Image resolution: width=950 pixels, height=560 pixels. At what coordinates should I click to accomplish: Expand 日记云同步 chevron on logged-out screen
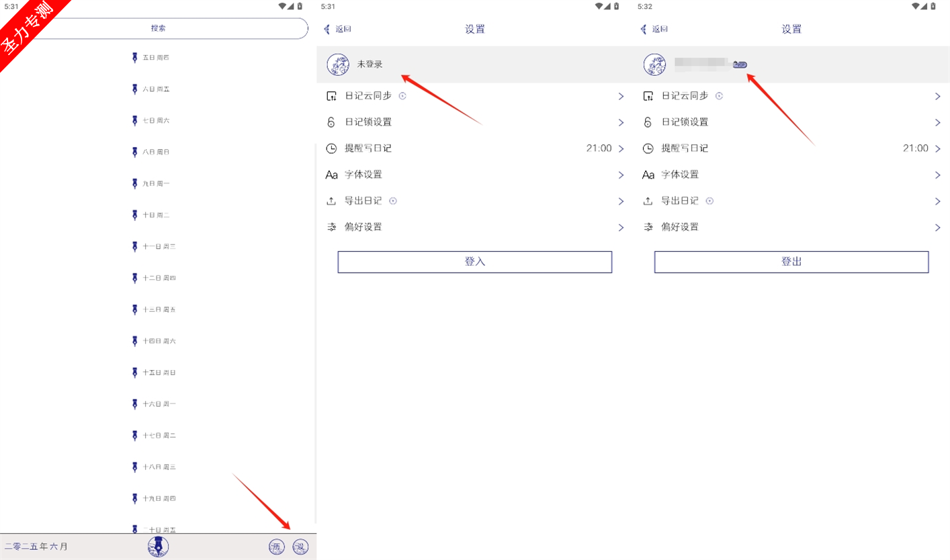coord(621,96)
